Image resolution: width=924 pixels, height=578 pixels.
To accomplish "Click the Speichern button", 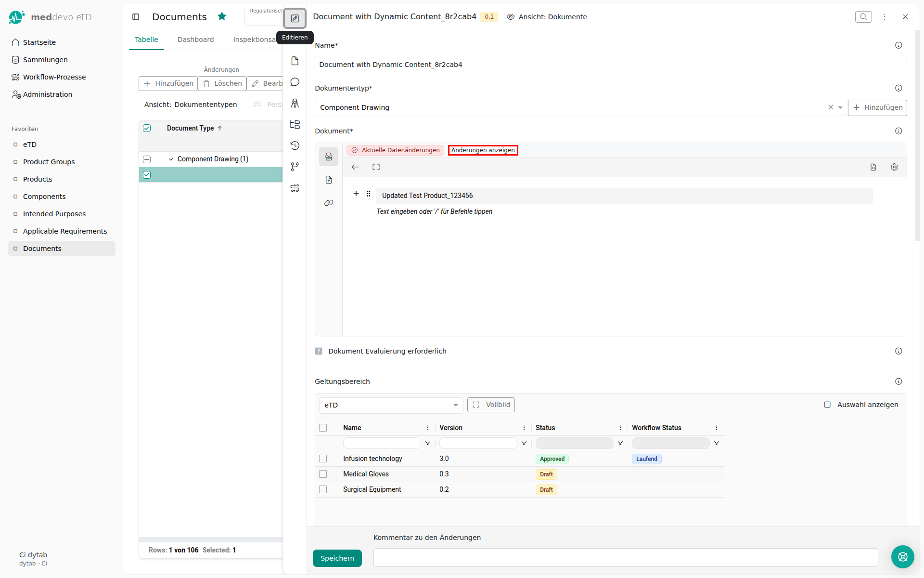I will pyautogui.click(x=337, y=558).
